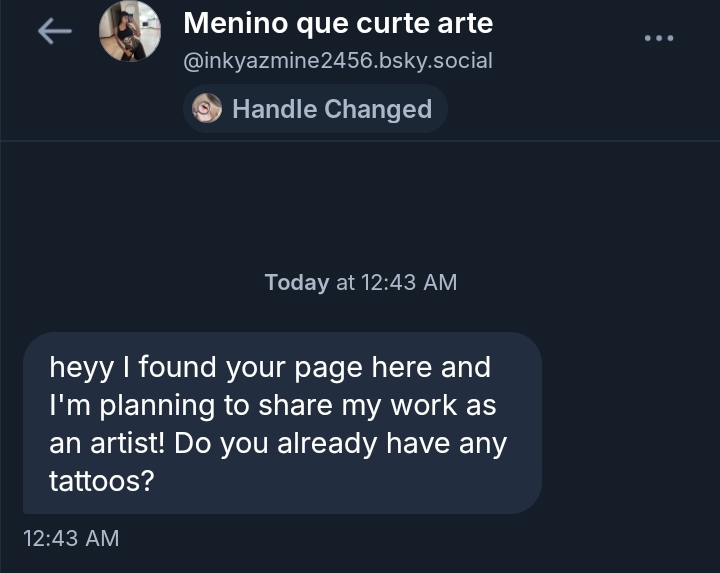
Task: Open the sender's profile avatar
Action: click(130, 32)
